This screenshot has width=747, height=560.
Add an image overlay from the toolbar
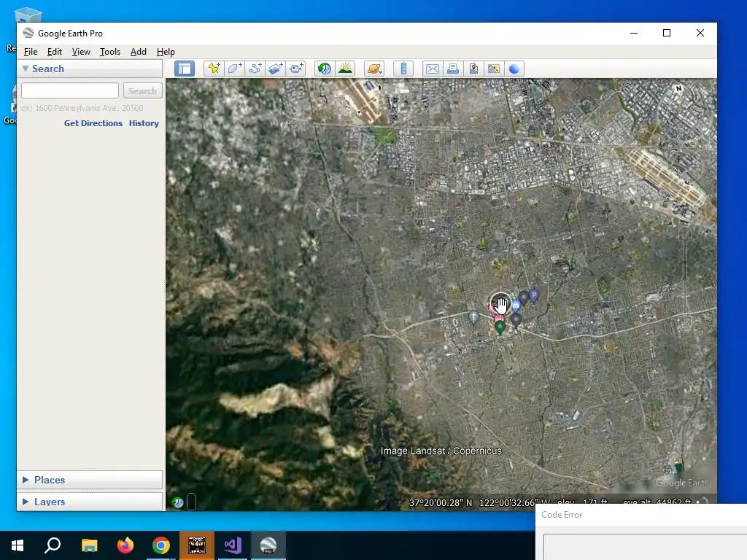click(x=275, y=69)
